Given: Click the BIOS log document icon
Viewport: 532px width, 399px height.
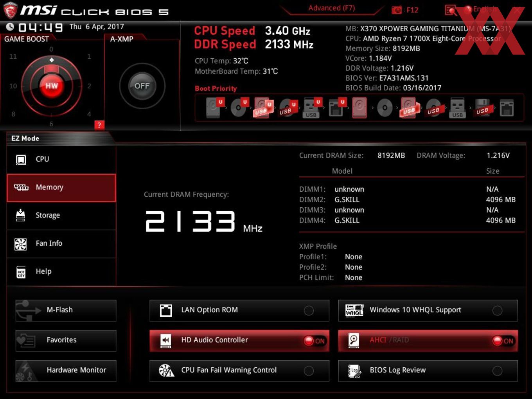Looking at the screenshot, I should 354,371.
